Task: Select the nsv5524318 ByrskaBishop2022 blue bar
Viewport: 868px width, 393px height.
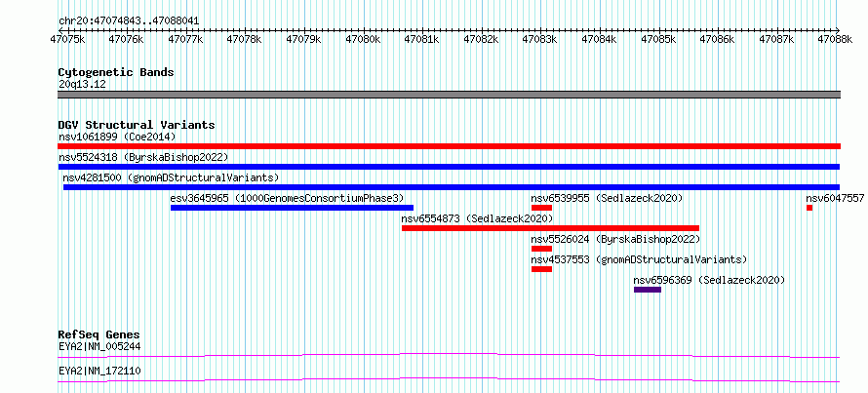Action: tap(449, 167)
